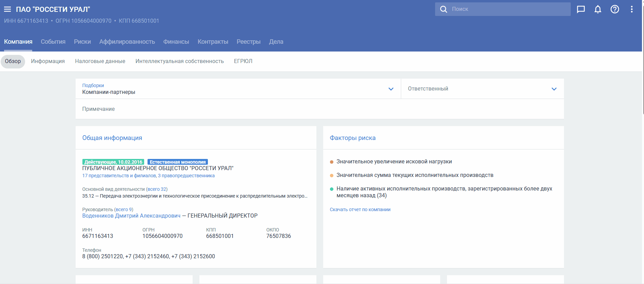Viewport: 644px width, 284px height.
Task: Expand the Ответственный dropdown
Action: click(553, 89)
